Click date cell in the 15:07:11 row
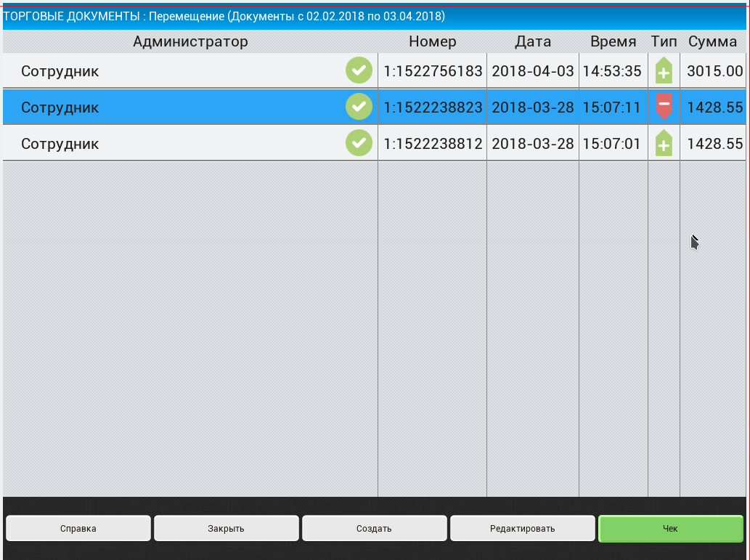Image resolution: width=750 pixels, height=560 pixels. [533, 107]
